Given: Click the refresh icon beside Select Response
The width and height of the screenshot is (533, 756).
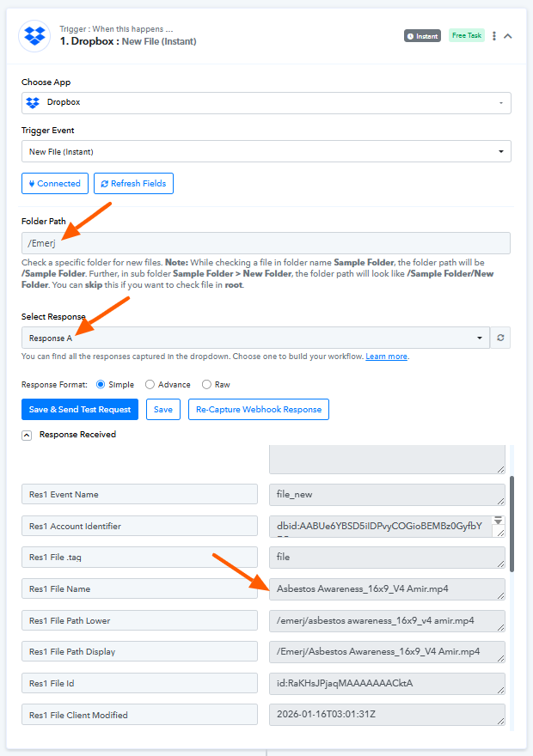Looking at the screenshot, I should point(500,338).
